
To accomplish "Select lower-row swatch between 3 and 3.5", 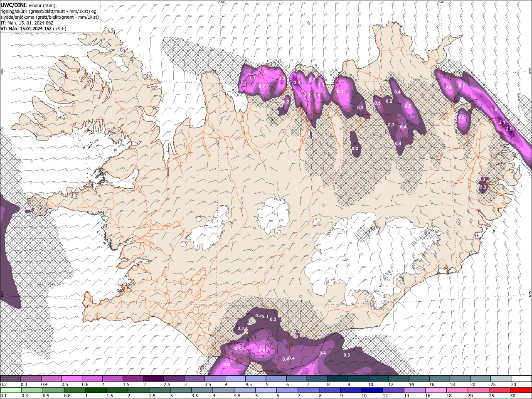I will [180, 390].
